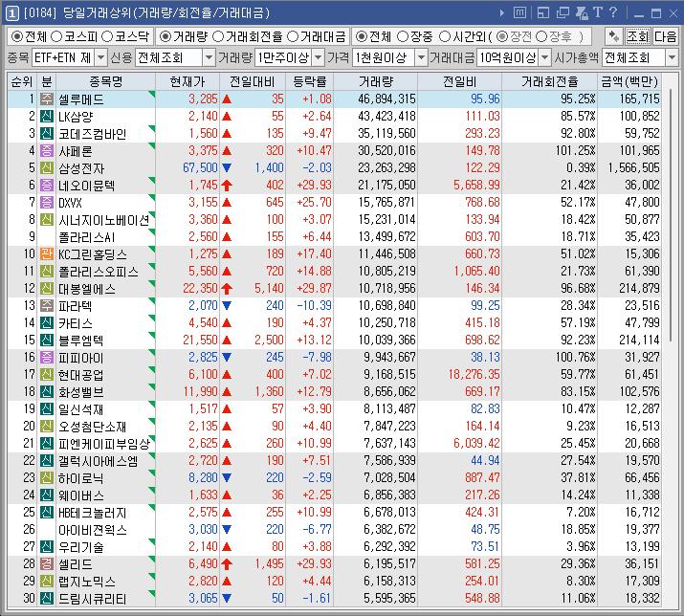Click the '증' badge on the 피피아이 row
The width and height of the screenshot is (684, 616).
47,358
